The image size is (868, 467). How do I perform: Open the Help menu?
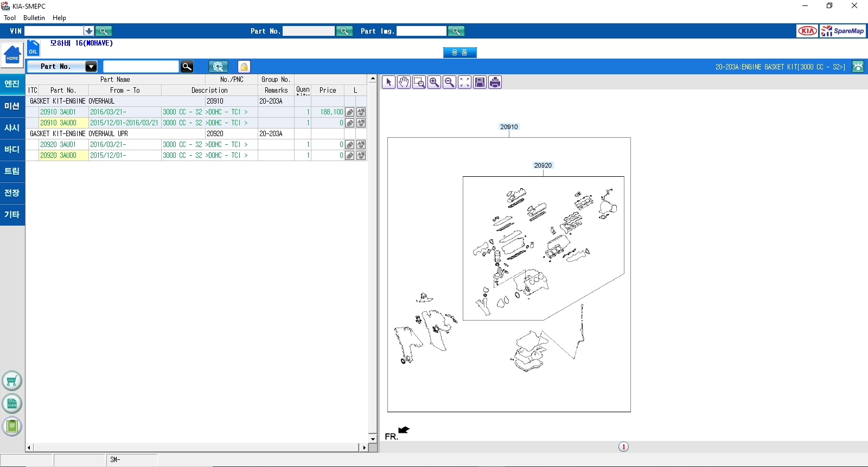(59, 18)
